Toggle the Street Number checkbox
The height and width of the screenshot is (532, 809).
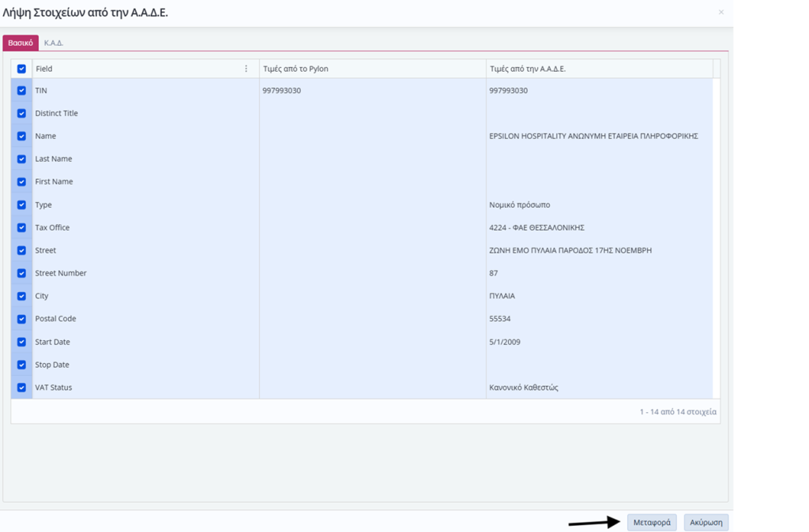[21, 273]
